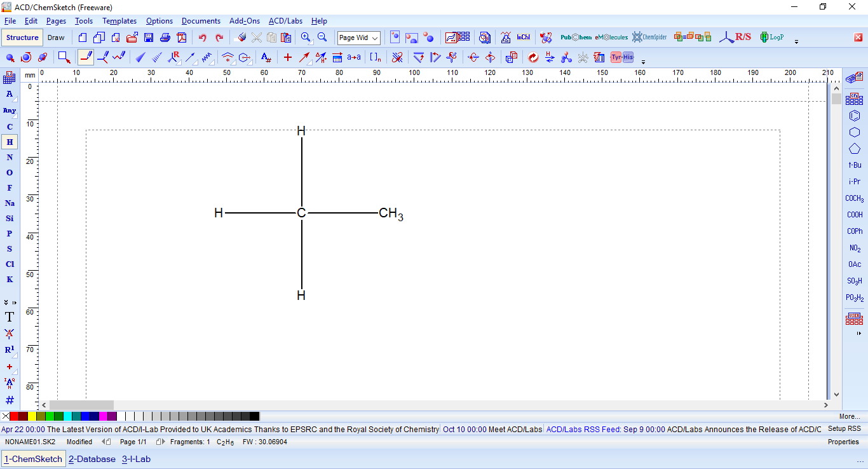Expand the top toolbar overflow arrow
Image resolution: width=868 pixels, height=469 pixels.
[796, 42]
